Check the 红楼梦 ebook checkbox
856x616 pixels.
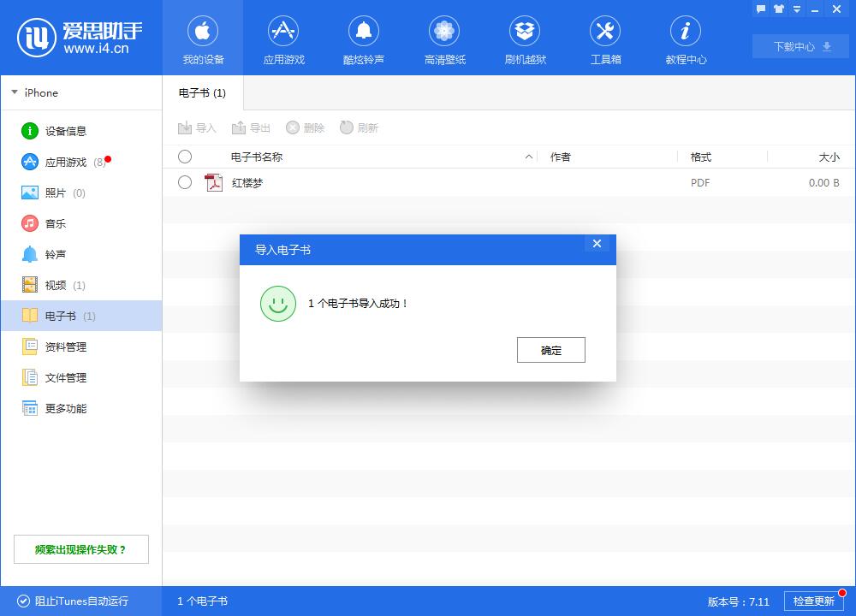click(x=185, y=182)
